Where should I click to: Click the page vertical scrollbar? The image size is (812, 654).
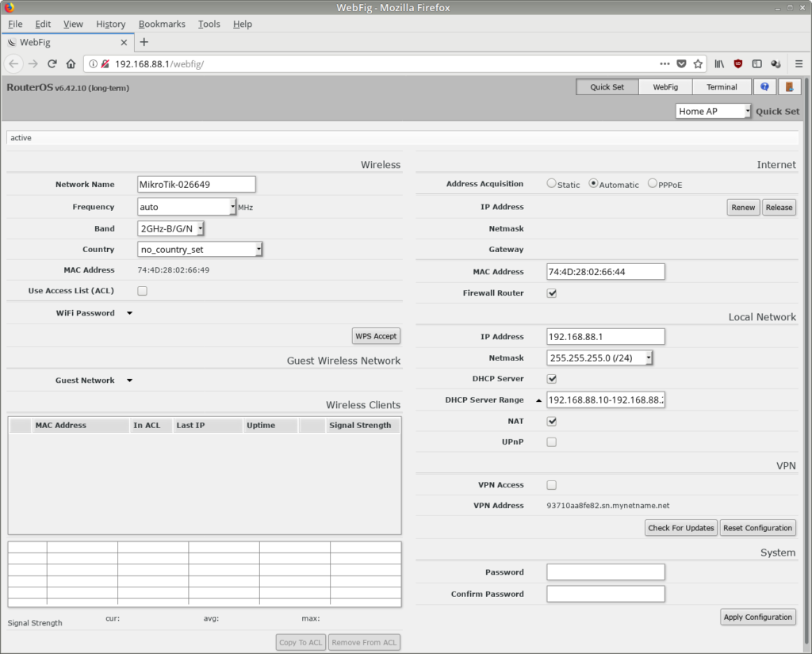click(807, 362)
